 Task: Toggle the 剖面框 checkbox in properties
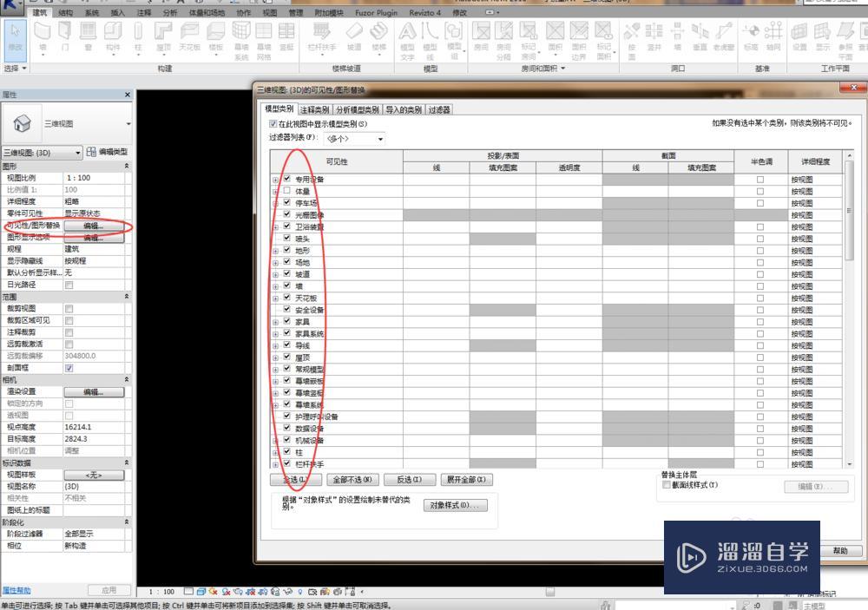point(69,368)
